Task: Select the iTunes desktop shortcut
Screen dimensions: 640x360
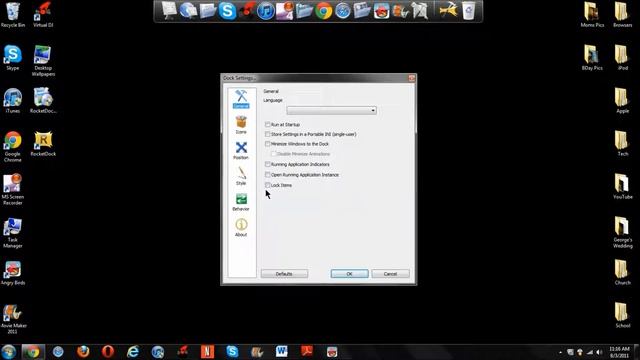Action: [x=13, y=101]
